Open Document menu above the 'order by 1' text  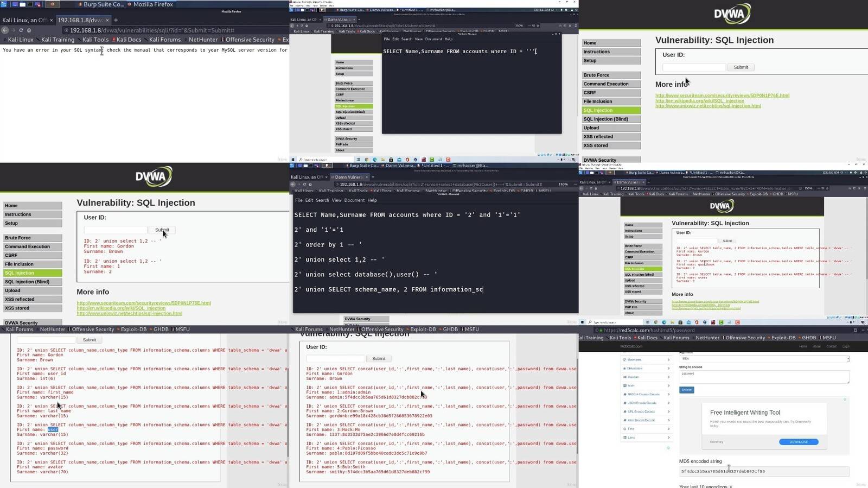pos(354,200)
